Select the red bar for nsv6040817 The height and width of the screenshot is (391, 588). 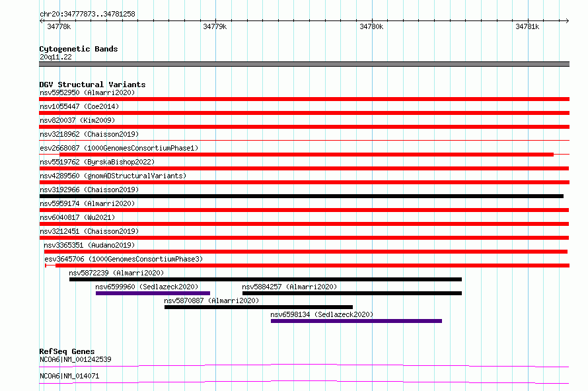tap(304, 224)
